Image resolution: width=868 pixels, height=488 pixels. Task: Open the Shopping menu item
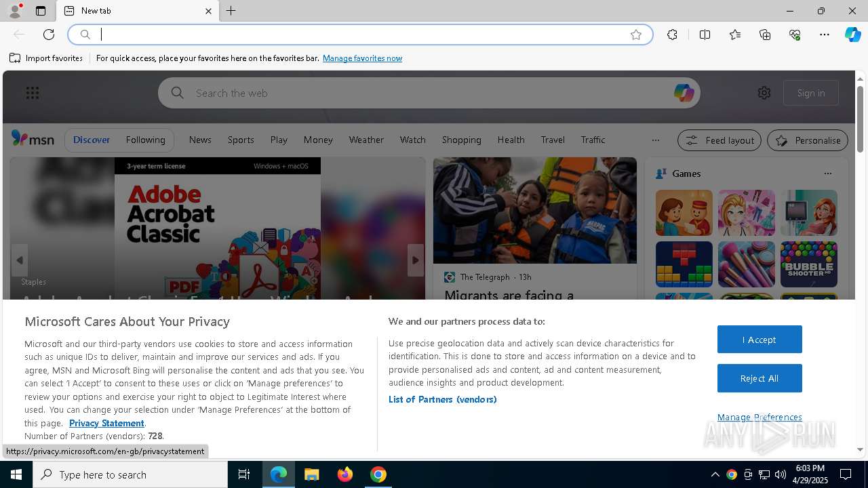[x=461, y=140]
